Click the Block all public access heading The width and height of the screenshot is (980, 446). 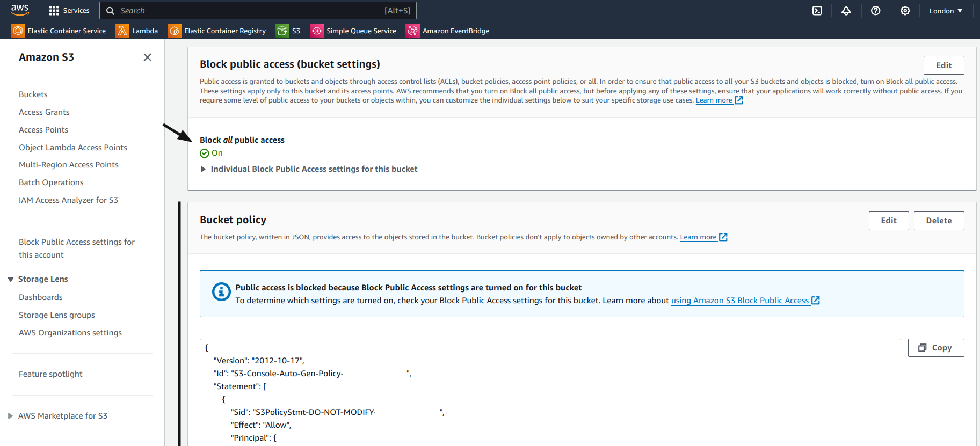[x=242, y=140]
